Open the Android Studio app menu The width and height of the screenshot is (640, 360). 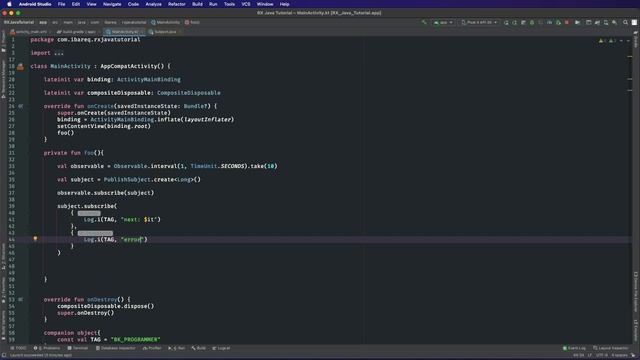pyautogui.click(x=35, y=4)
